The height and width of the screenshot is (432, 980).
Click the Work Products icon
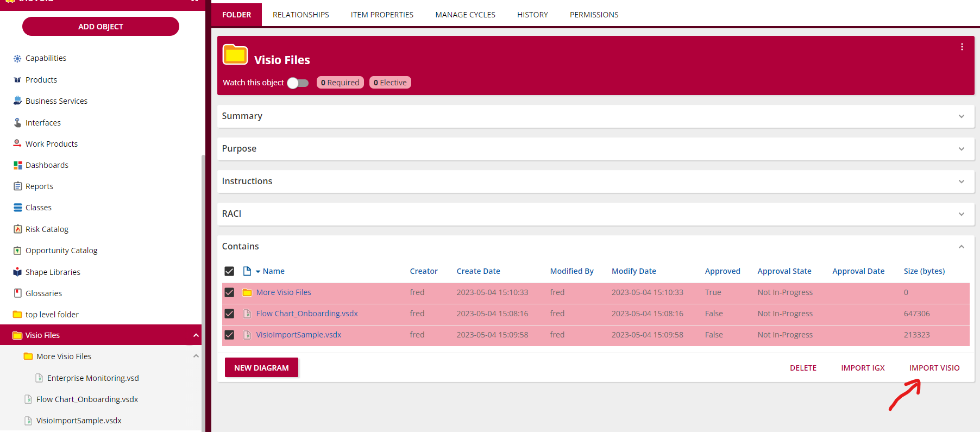pos(17,144)
